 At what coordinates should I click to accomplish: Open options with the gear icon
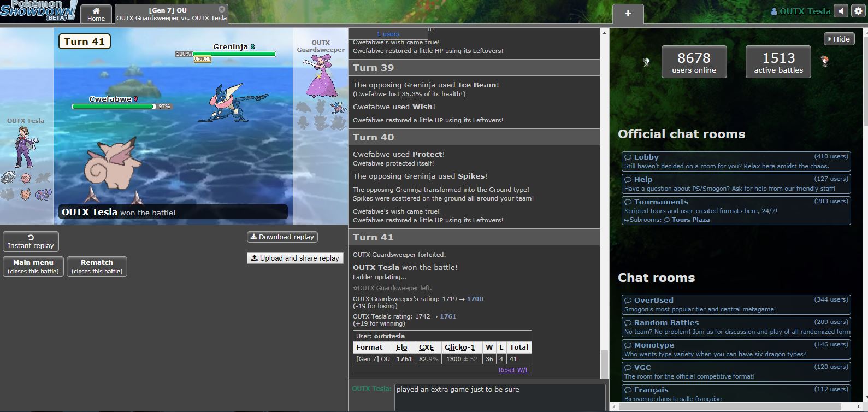click(x=857, y=11)
